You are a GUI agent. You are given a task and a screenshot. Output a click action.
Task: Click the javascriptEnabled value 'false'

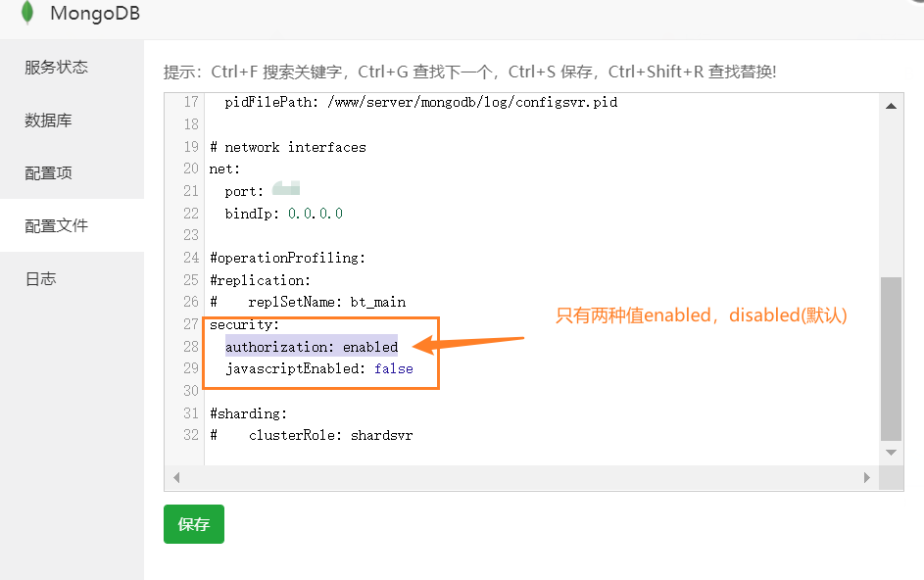pos(394,368)
